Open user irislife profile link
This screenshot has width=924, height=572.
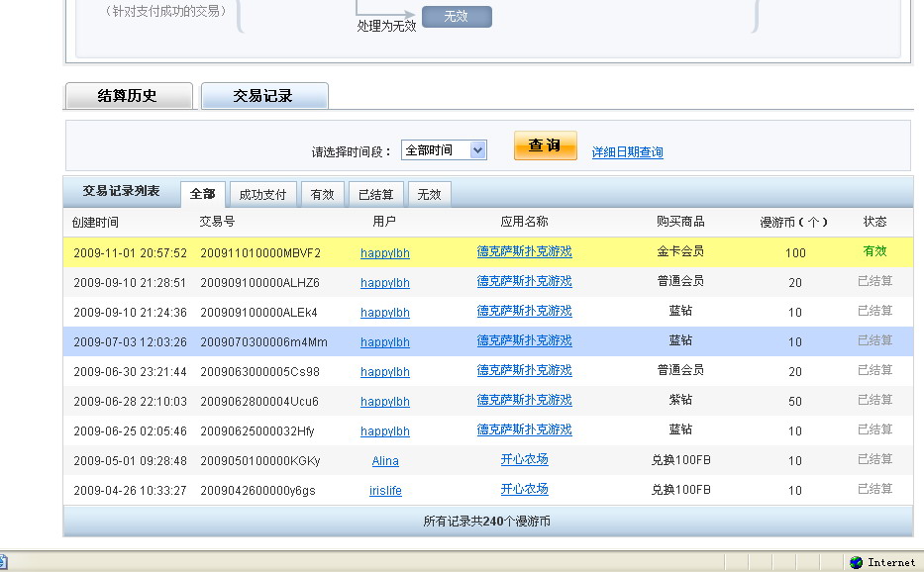pyautogui.click(x=385, y=491)
